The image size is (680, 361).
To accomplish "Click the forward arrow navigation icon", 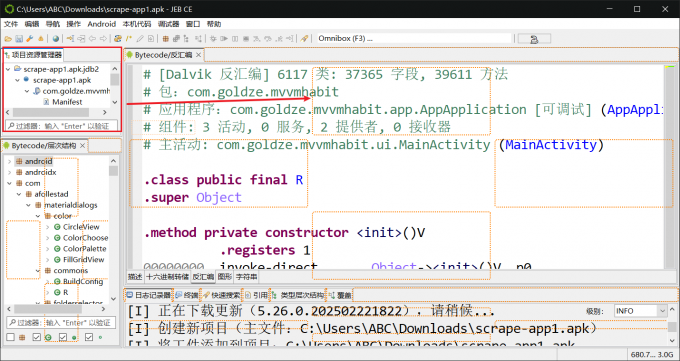I will [x=103, y=39].
